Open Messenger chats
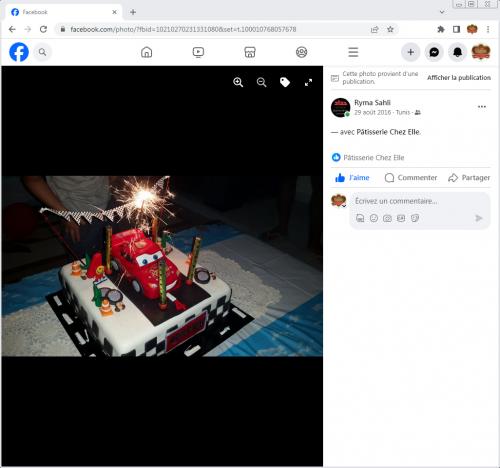 coord(434,52)
